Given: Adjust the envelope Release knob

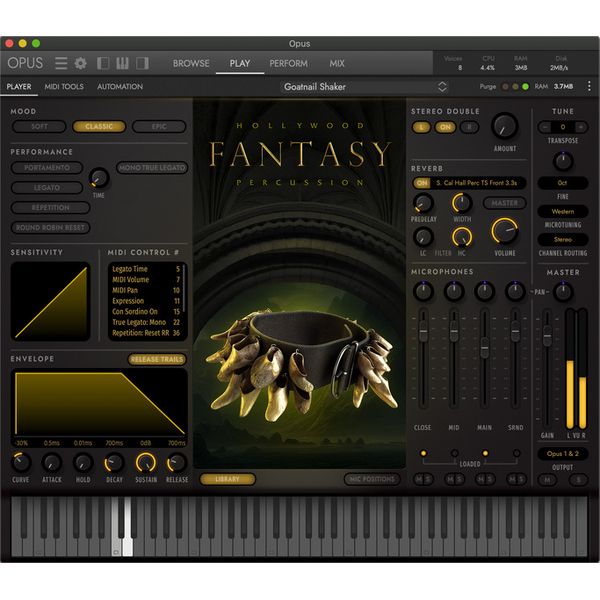Looking at the screenshot, I should 177,463.
